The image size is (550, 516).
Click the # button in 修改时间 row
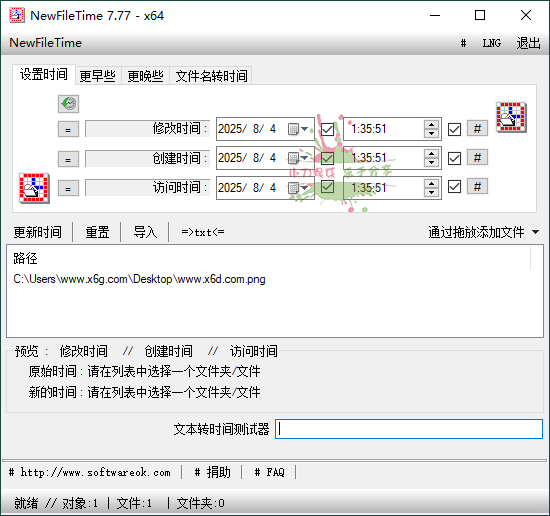(x=477, y=129)
